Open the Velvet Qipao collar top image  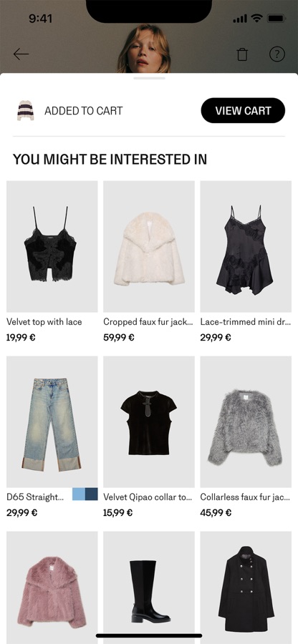(149, 421)
